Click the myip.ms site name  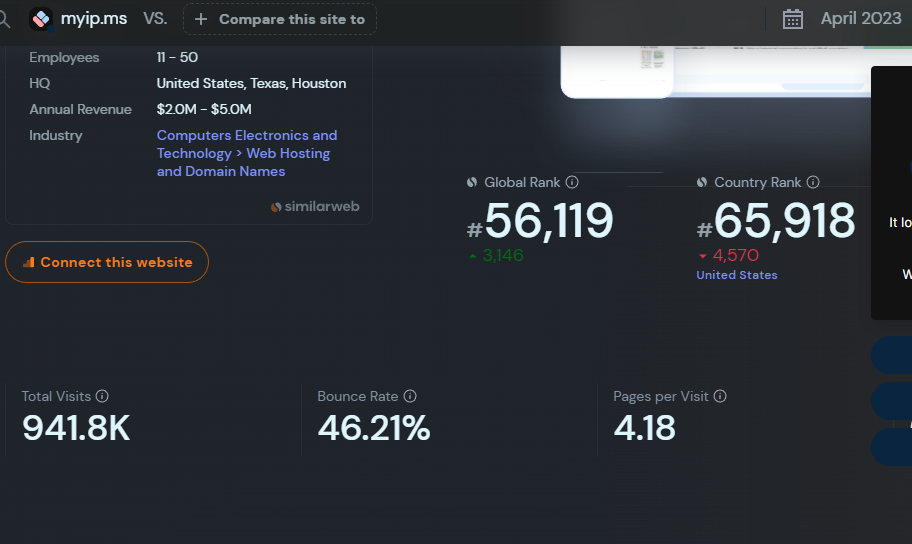click(x=94, y=19)
